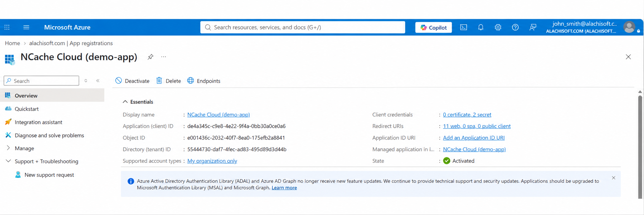644x215 pixels.
Task: Open Managed application NCache Cloud link
Action: point(474,149)
